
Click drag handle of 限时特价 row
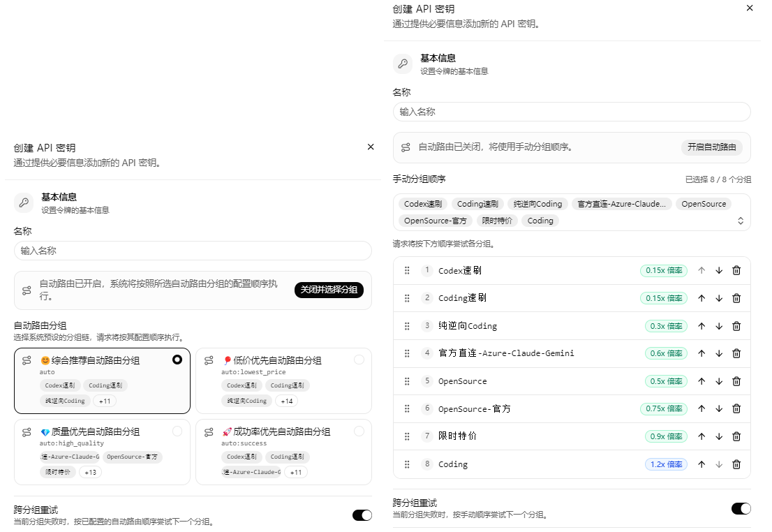[x=407, y=436]
